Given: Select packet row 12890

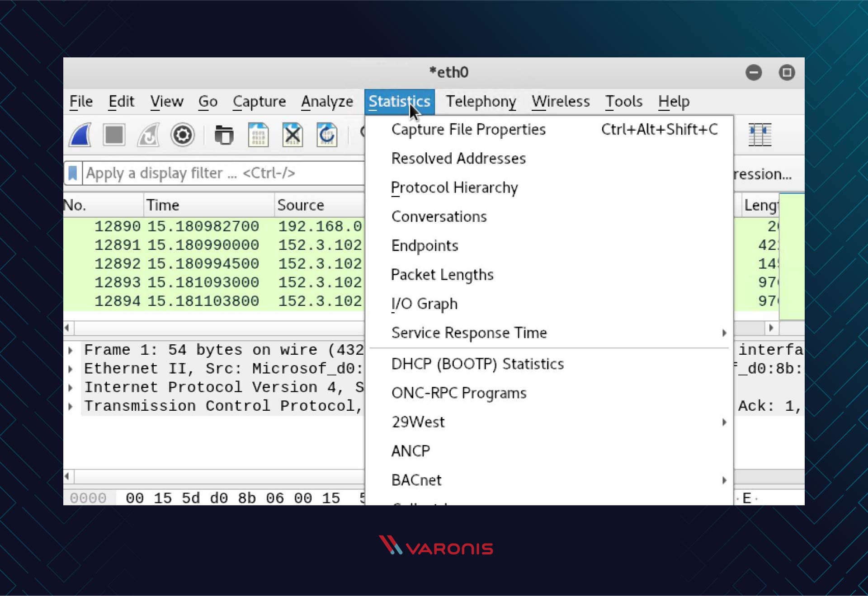Looking at the screenshot, I should coord(214,226).
